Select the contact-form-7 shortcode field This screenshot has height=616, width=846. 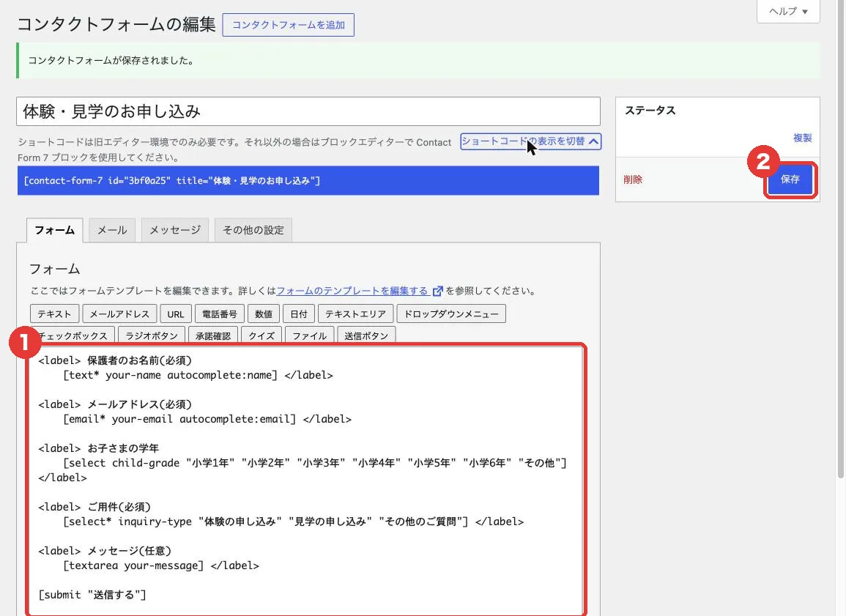point(308,181)
